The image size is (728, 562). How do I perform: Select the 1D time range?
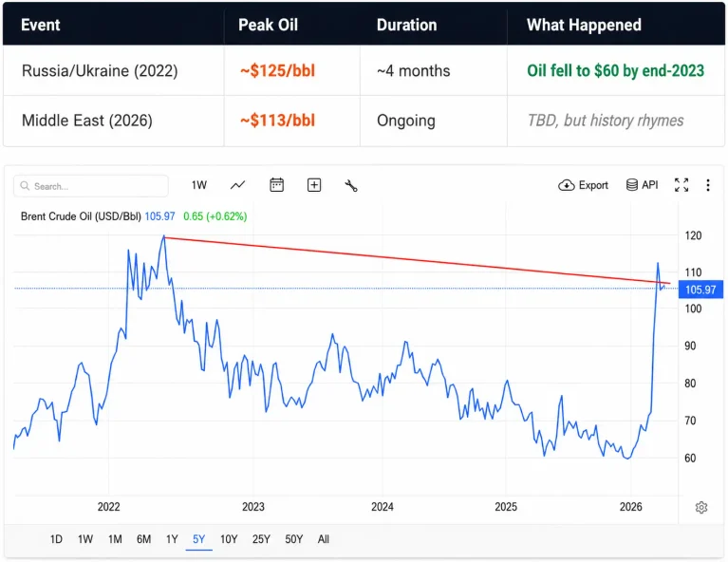click(x=56, y=539)
